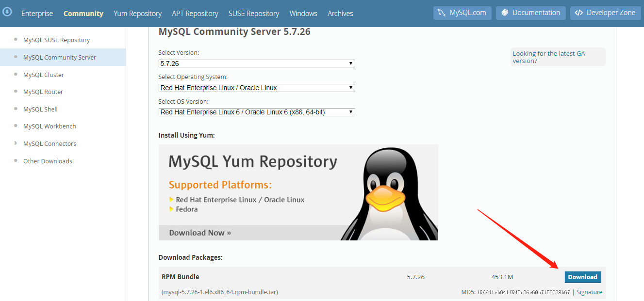Click the Documentation button
The image size is (644, 301).
531,13
